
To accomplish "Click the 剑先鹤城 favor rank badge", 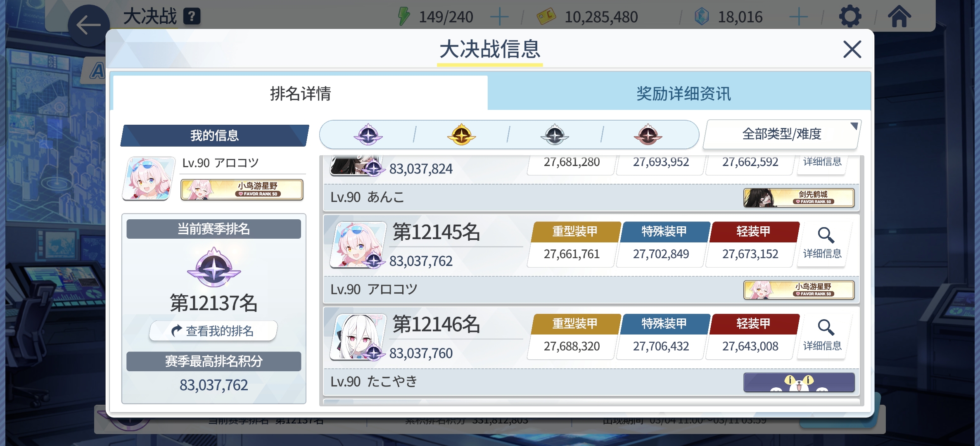I will pos(799,197).
